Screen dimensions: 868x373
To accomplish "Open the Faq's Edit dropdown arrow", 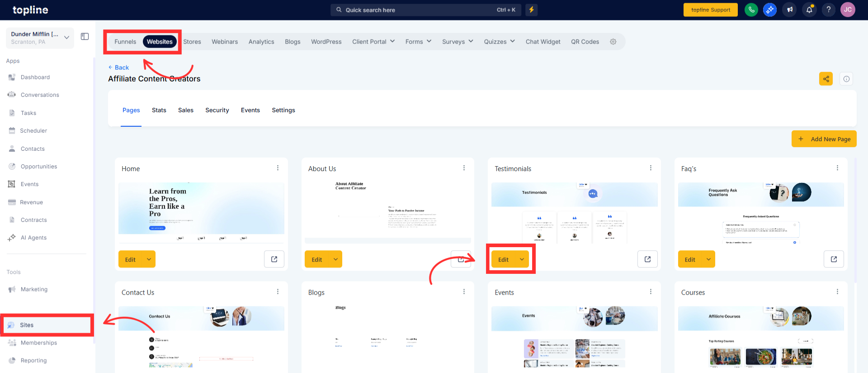I will [x=708, y=259].
